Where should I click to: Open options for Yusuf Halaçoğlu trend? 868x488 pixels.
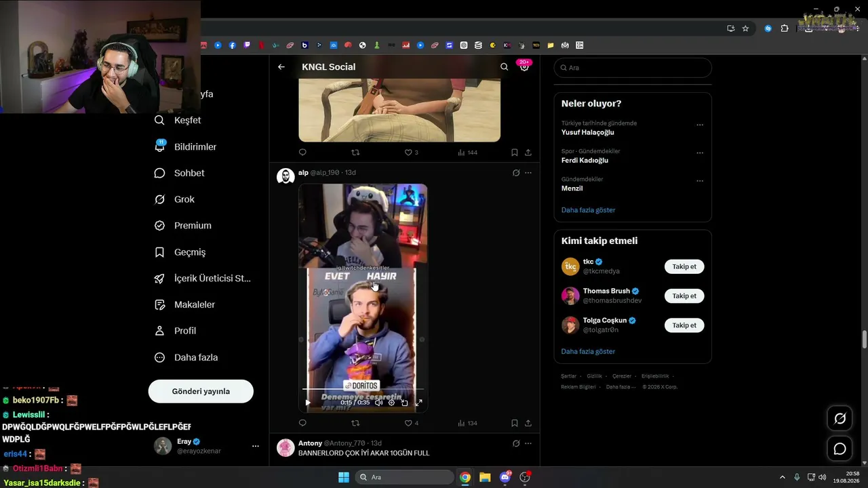(700, 125)
